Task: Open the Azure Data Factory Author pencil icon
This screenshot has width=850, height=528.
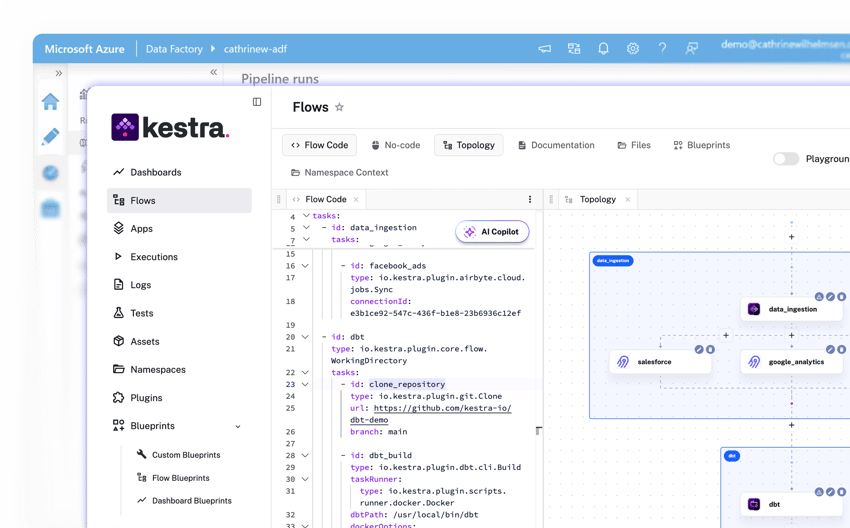Action: pyautogui.click(x=50, y=137)
